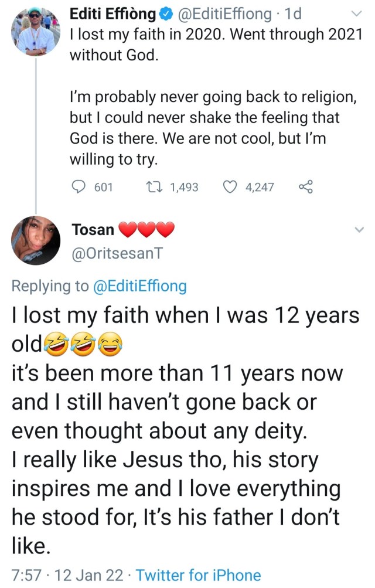View Tosan's profile avatar
Viewport: 375px width, 588px height.
[x=35, y=240]
